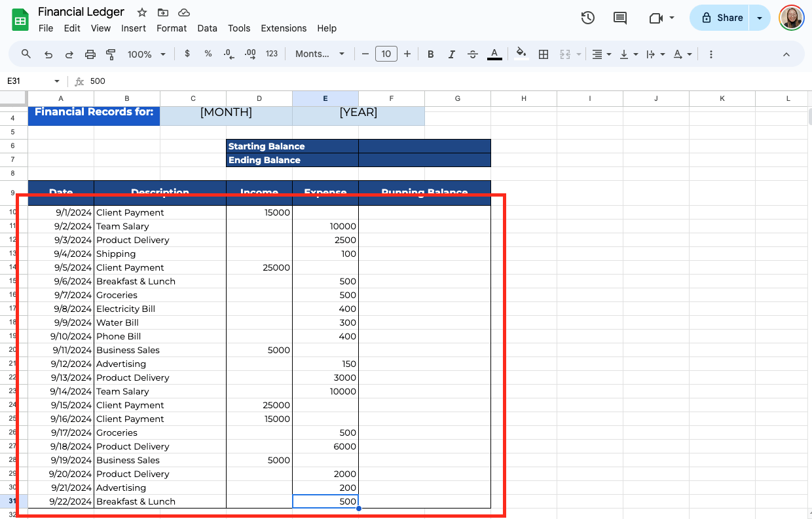Viewport: 812px width, 519px height.
Task: Click the insert comment icon
Action: click(619, 18)
